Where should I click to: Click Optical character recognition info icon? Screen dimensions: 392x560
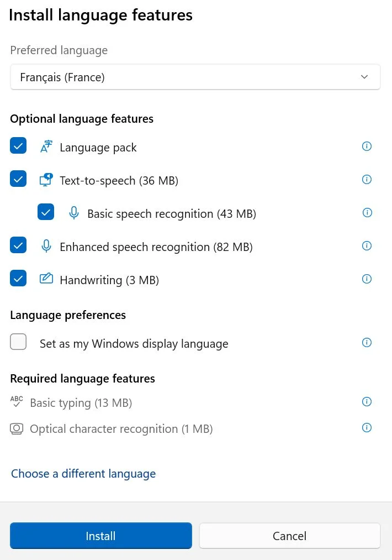[x=367, y=428]
